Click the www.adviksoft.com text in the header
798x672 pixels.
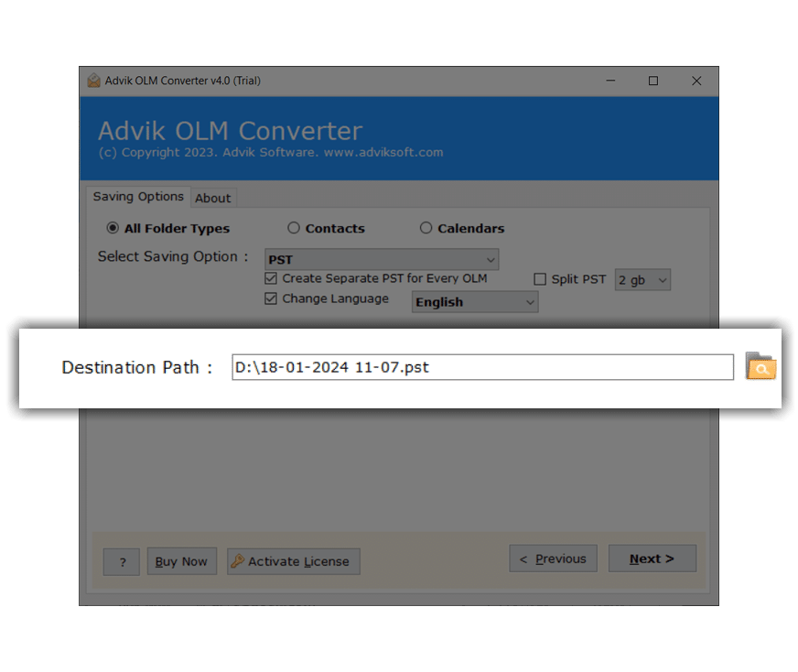pyautogui.click(x=383, y=152)
